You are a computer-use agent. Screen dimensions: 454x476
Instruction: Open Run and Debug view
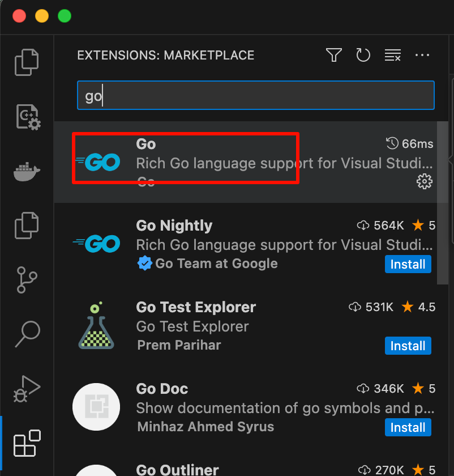27,389
